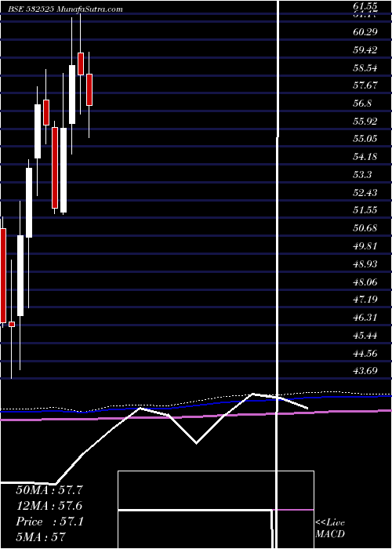392x549 pixels.
Task: Click the 'Price : 57.1' readout
Action: [49, 522]
